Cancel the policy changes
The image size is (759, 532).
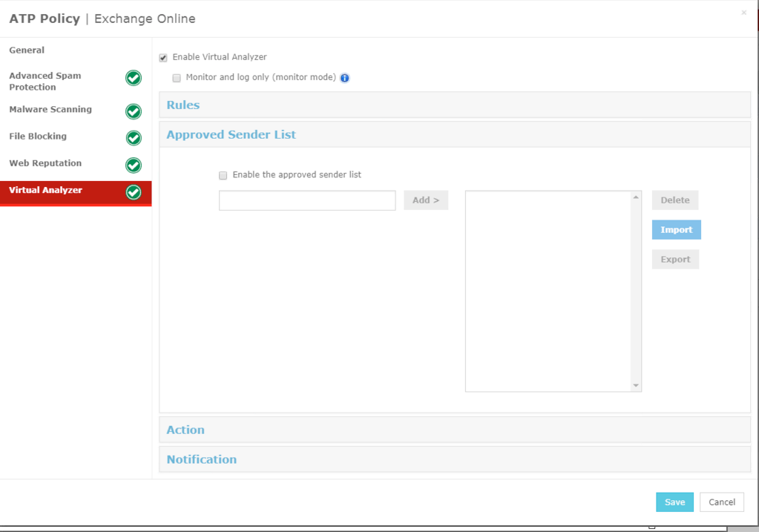tap(722, 502)
